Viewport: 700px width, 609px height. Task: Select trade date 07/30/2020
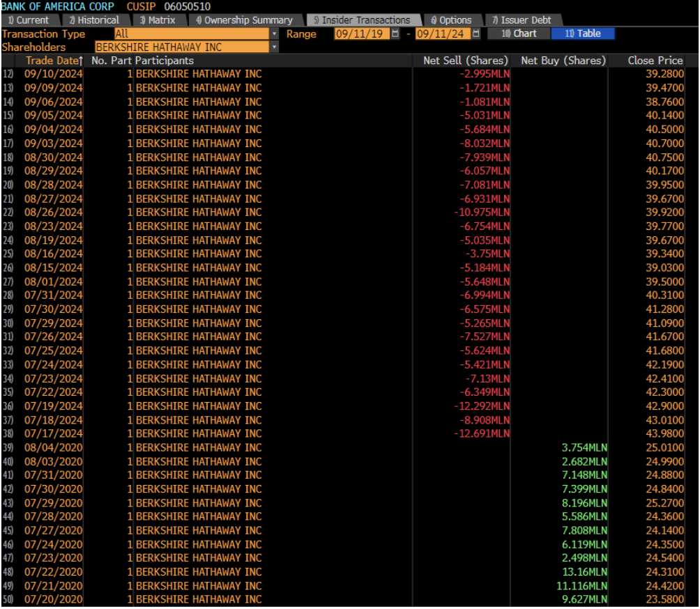54,489
